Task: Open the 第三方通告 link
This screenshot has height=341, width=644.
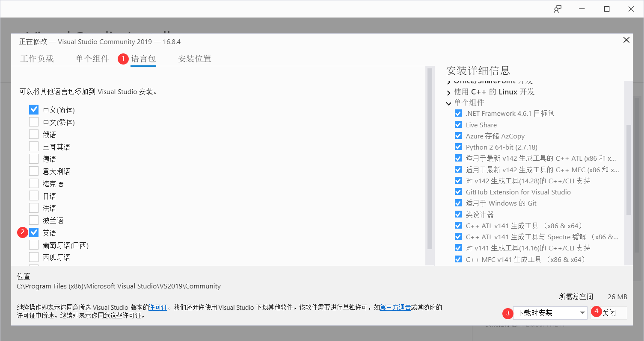Action: tap(395, 307)
